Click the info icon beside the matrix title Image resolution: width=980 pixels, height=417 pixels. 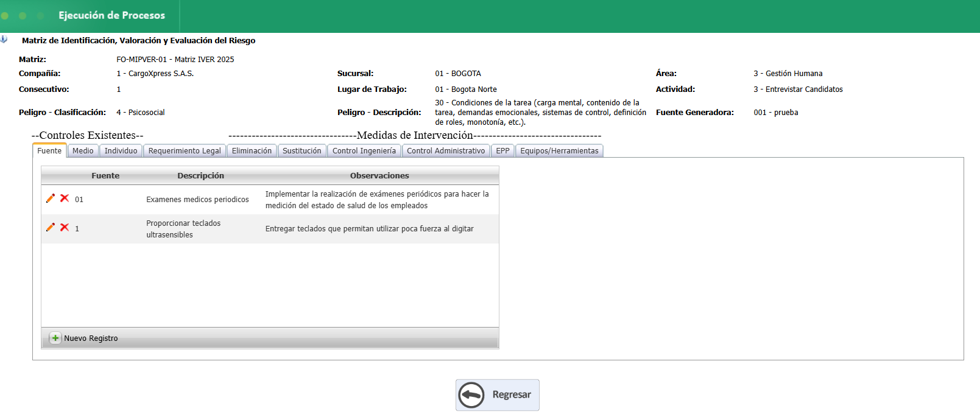coord(4,39)
